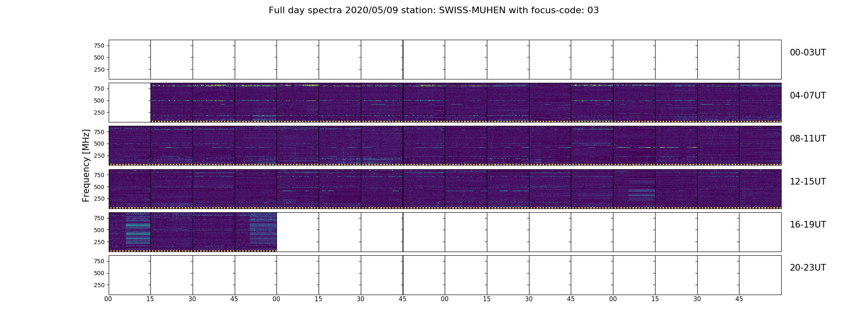Click the 500 tick of the 20-23UT row
The height and width of the screenshot is (331, 868).
99,273
